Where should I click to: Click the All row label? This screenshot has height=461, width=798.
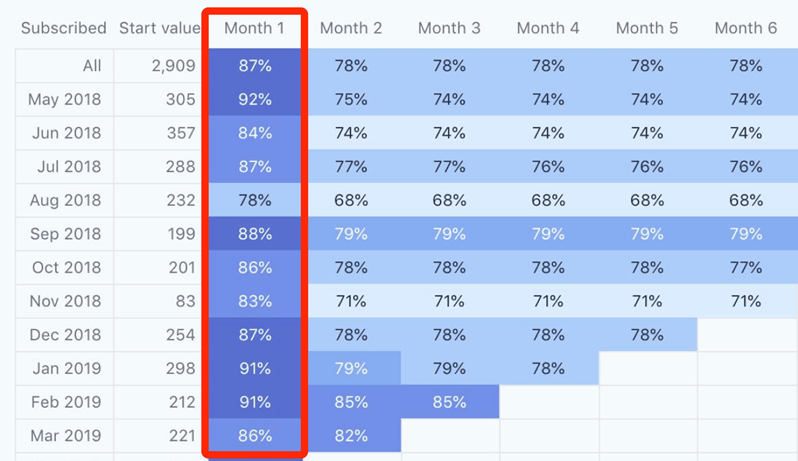92,66
